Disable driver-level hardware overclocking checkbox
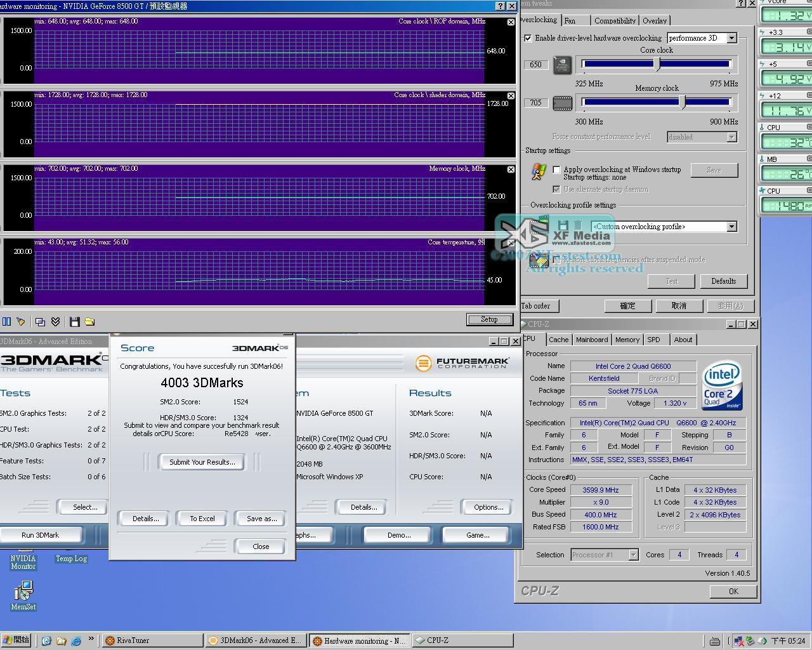 528,38
